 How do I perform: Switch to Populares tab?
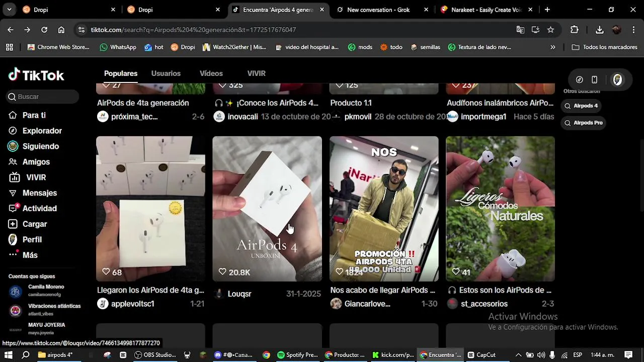(x=121, y=73)
